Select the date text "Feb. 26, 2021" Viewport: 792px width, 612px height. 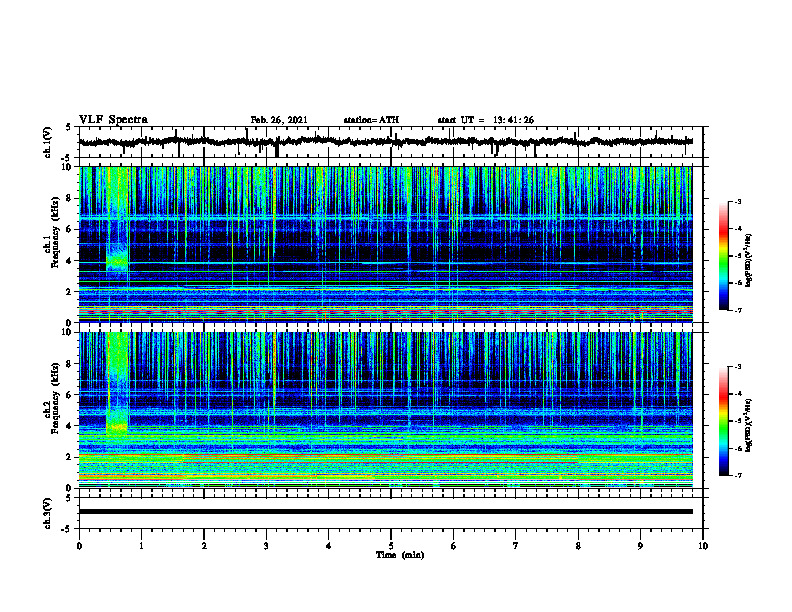(279, 120)
